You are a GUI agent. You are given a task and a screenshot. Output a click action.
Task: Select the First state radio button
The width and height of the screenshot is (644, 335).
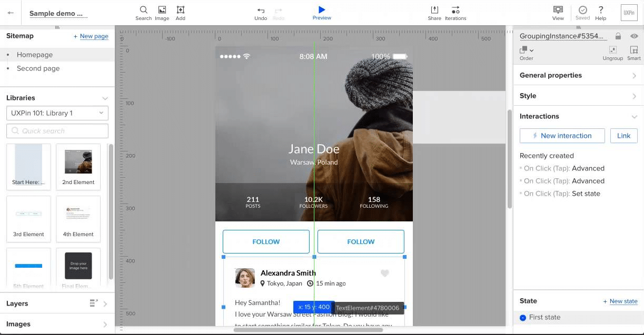coord(523,318)
